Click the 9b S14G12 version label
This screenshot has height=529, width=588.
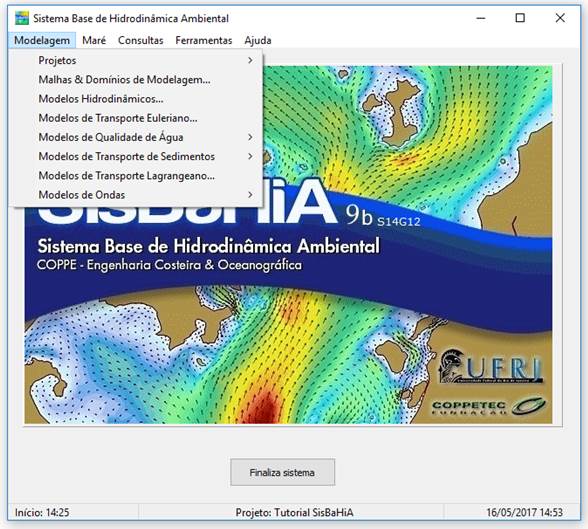(383, 216)
